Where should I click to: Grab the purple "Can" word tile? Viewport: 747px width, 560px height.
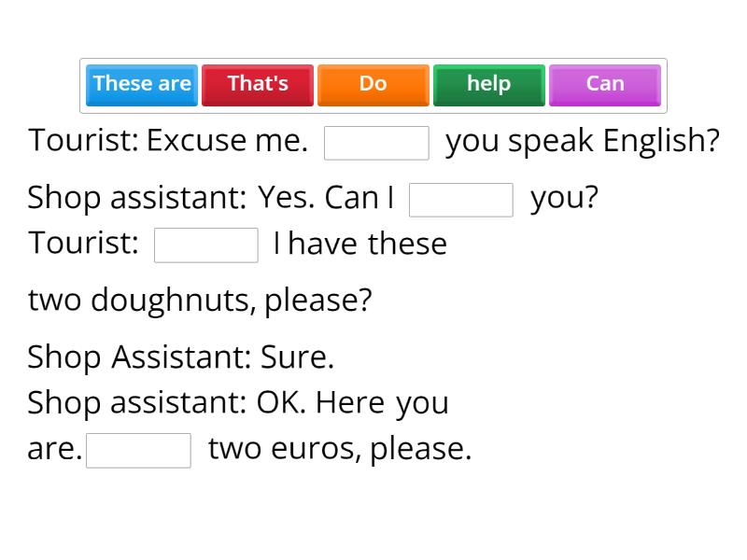pos(605,84)
